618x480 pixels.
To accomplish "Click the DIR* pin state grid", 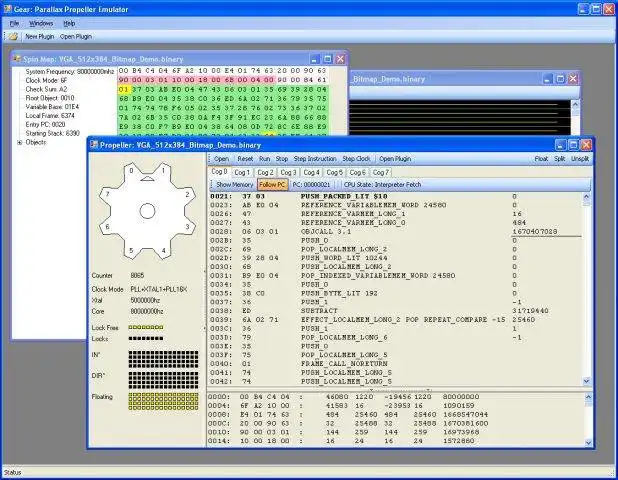I will pyautogui.click(x=164, y=380).
